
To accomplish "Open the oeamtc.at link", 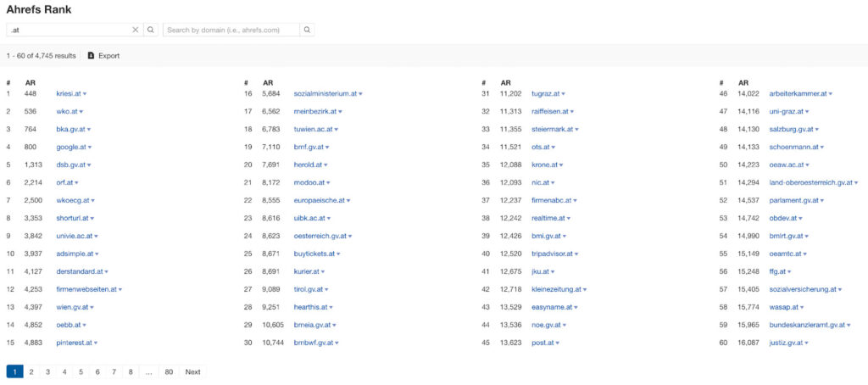I will click(786, 254).
